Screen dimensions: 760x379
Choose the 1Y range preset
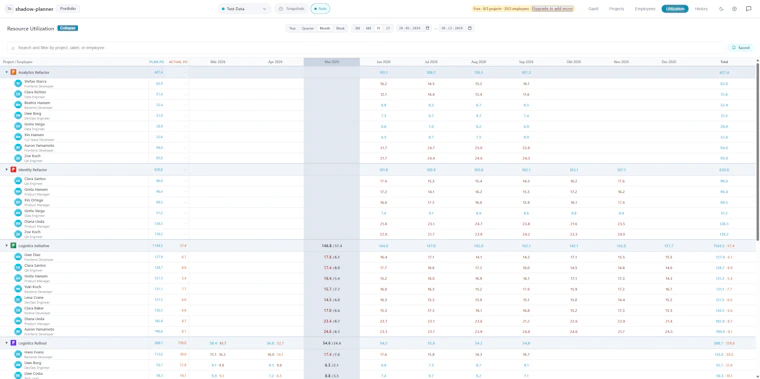pyautogui.click(x=378, y=28)
